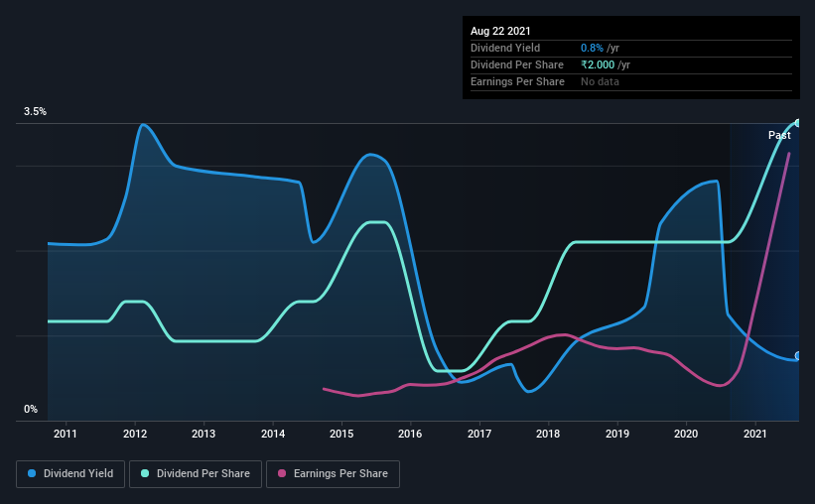The image size is (815, 504).
Task: Toggle the Dividend Yield legend button
Action: 70,474
